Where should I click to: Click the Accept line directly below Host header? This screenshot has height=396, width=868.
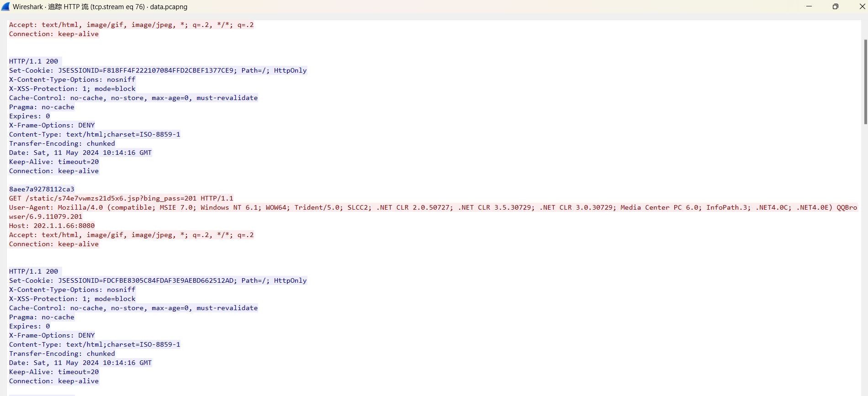(x=132, y=235)
